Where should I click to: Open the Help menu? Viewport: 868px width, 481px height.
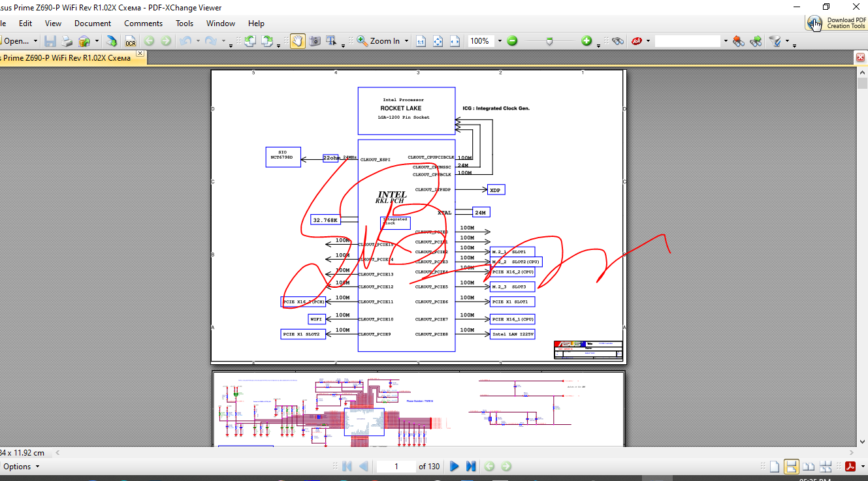(256, 23)
